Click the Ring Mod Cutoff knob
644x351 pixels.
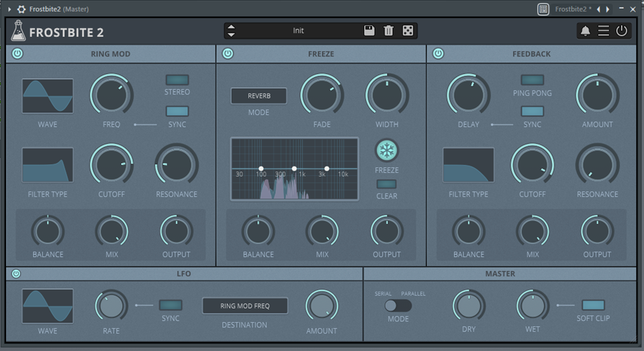(x=111, y=164)
